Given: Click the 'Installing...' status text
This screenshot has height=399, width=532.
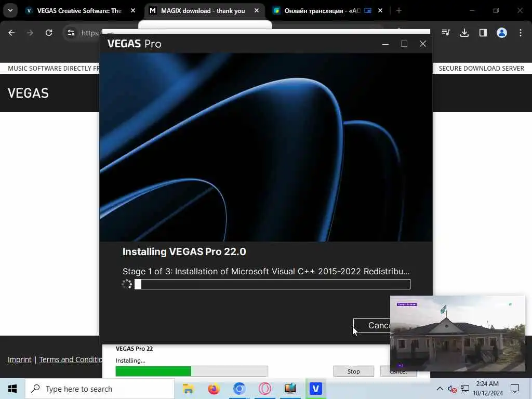Looking at the screenshot, I should coord(130,361).
